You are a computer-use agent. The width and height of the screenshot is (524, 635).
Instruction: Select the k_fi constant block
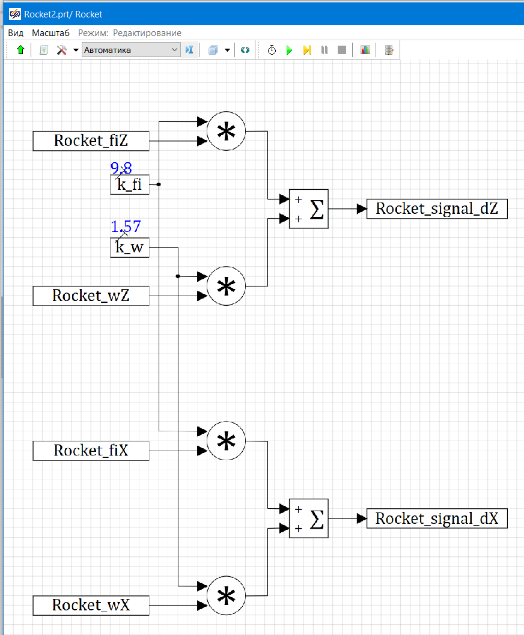click(x=130, y=185)
